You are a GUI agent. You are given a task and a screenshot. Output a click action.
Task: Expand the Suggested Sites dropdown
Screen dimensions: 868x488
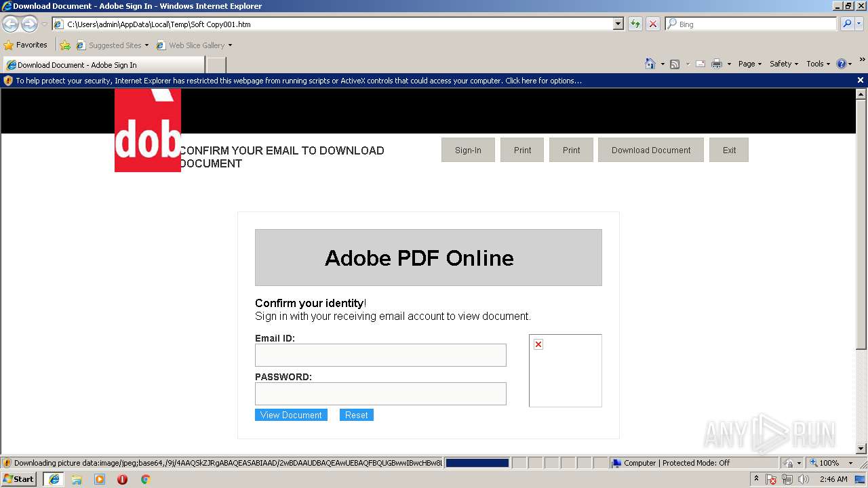pos(146,45)
